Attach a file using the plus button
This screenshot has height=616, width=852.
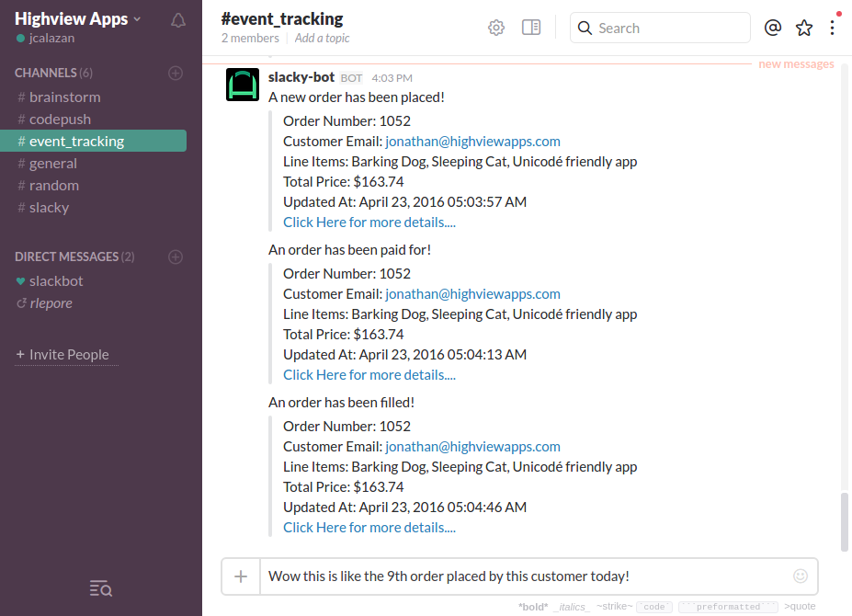[x=241, y=576]
